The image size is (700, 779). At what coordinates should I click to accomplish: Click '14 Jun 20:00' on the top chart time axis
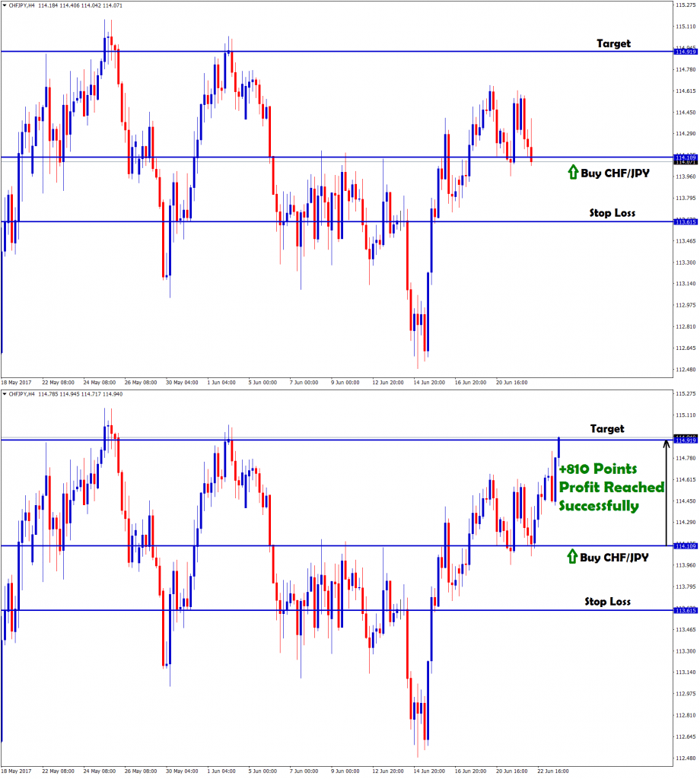tap(429, 383)
